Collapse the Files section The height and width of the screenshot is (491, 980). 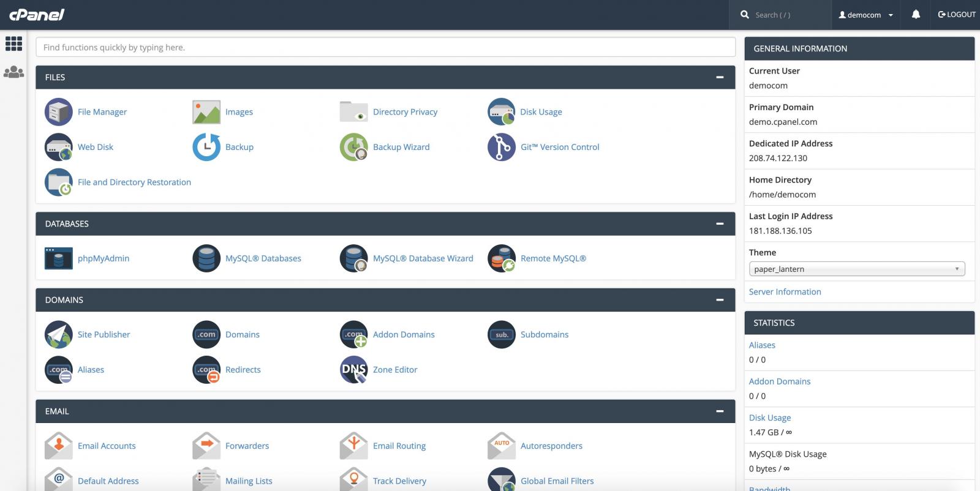(720, 77)
